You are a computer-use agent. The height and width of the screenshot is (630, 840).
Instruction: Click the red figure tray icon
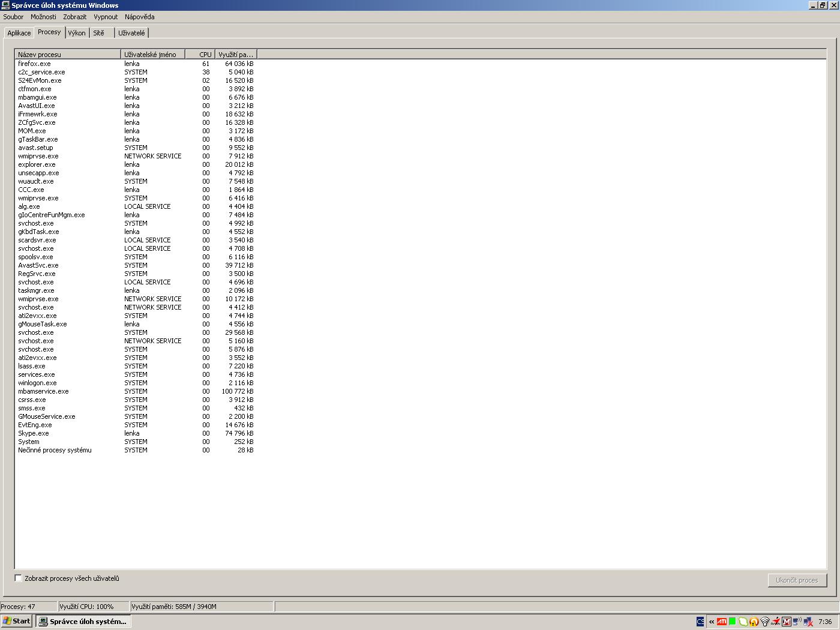coord(776,622)
